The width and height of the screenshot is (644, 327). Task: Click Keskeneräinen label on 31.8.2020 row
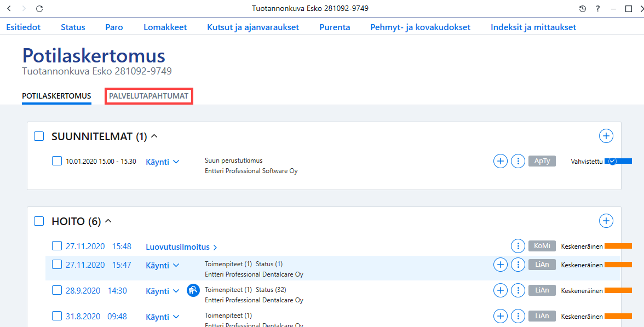click(582, 317)
